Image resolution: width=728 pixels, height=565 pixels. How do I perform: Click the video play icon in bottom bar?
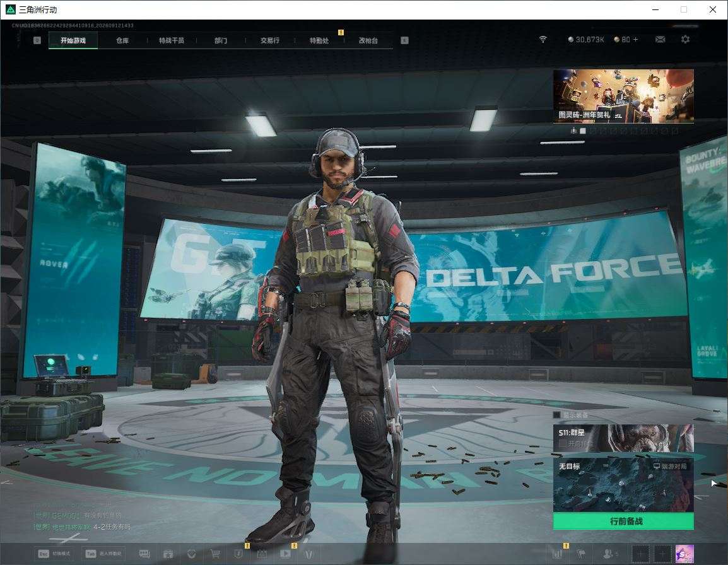285,554
